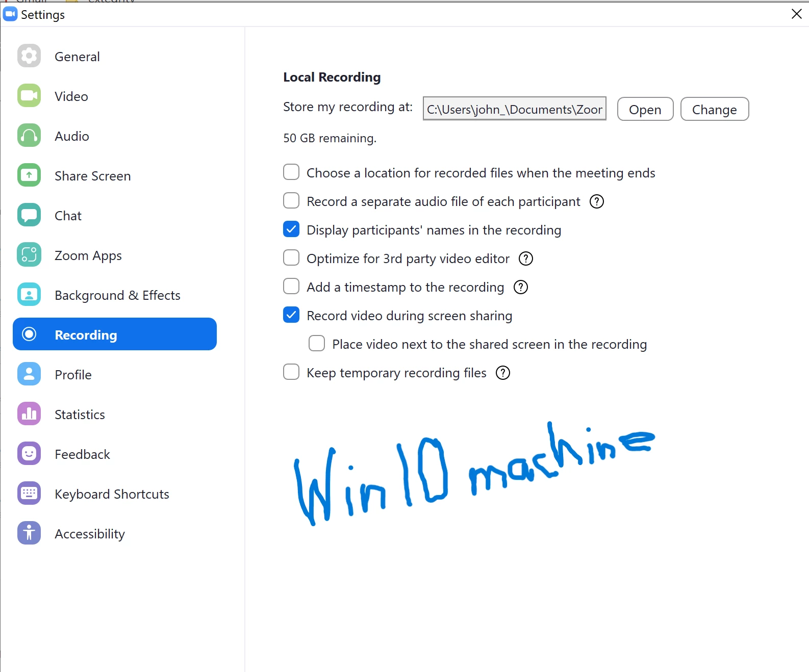Click the Recording circle icon
The width and height of the screenshot is (809, 672).
click(29, 334)
